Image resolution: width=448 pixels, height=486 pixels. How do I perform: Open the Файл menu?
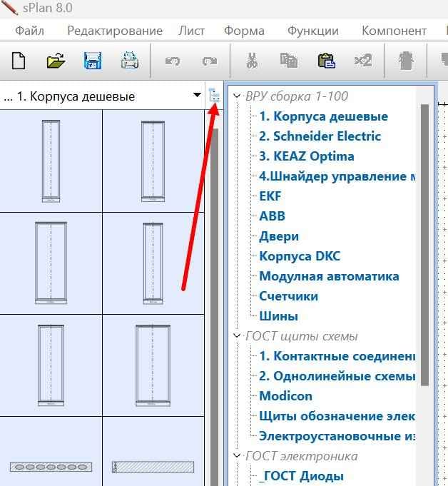tap(29, 31)
